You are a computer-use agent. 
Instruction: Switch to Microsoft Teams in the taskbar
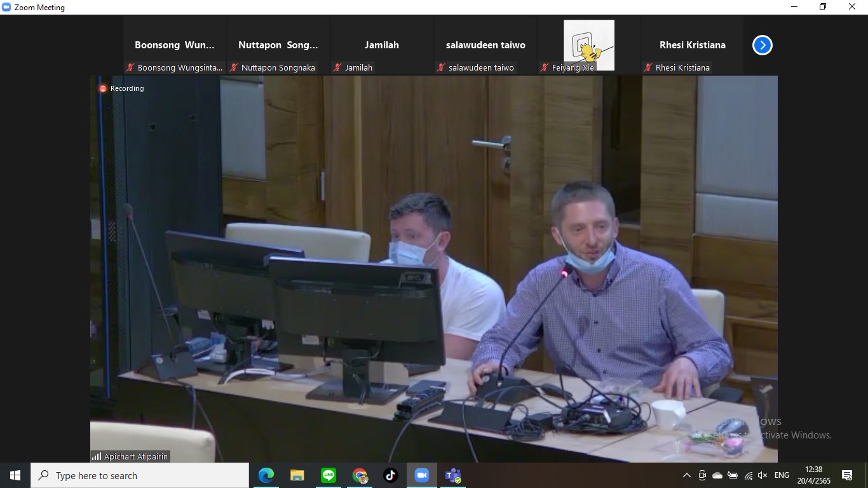(x=453, y=475)
